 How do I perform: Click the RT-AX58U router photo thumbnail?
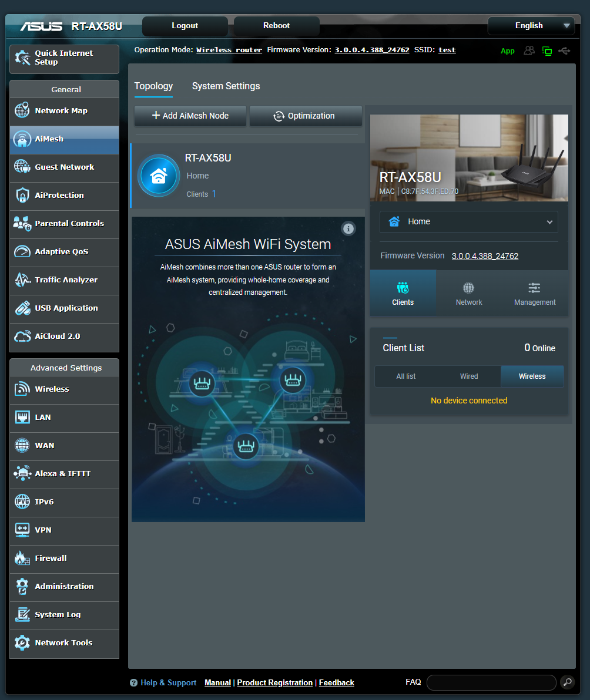point(469,157)
